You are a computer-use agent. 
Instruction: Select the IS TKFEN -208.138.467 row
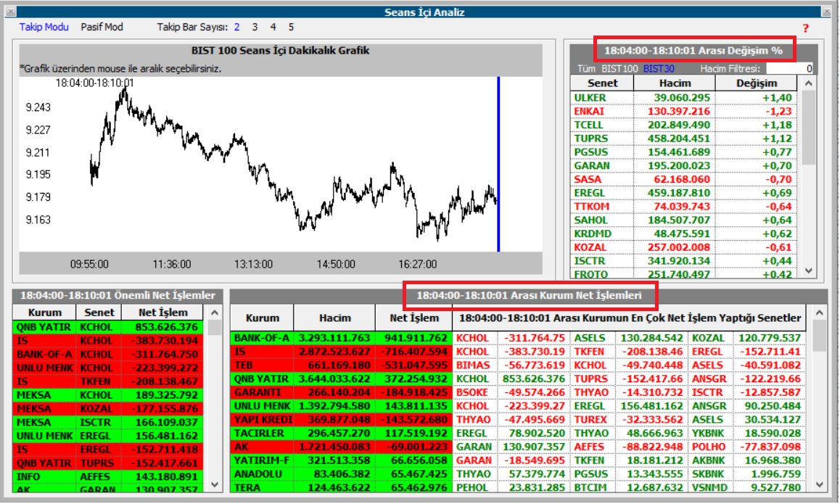click(108, 381)
